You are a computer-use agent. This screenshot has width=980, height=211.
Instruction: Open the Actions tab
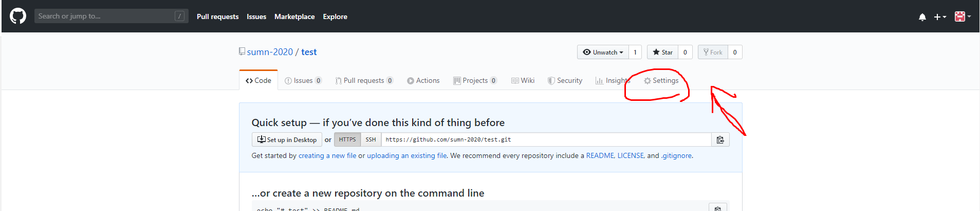pyautogui.click(x=423, y=80)
